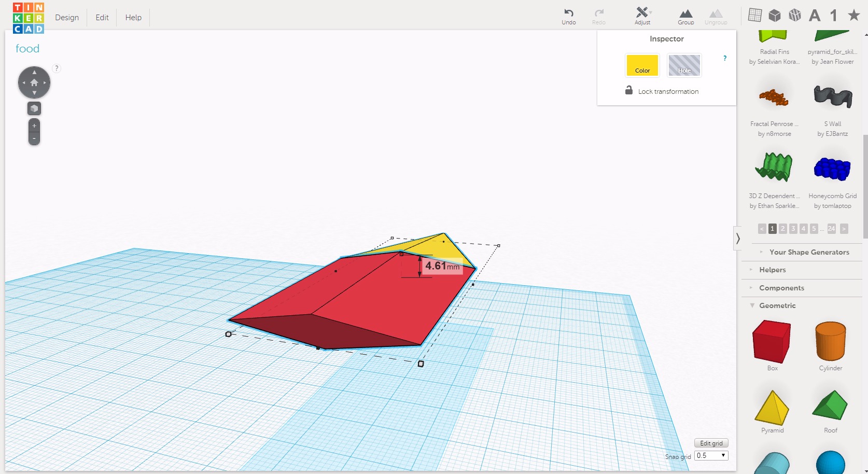Open the numbers shapes via 1 icon
The height and width of the screenshot is (474, 868).
(x=834, y=15)
